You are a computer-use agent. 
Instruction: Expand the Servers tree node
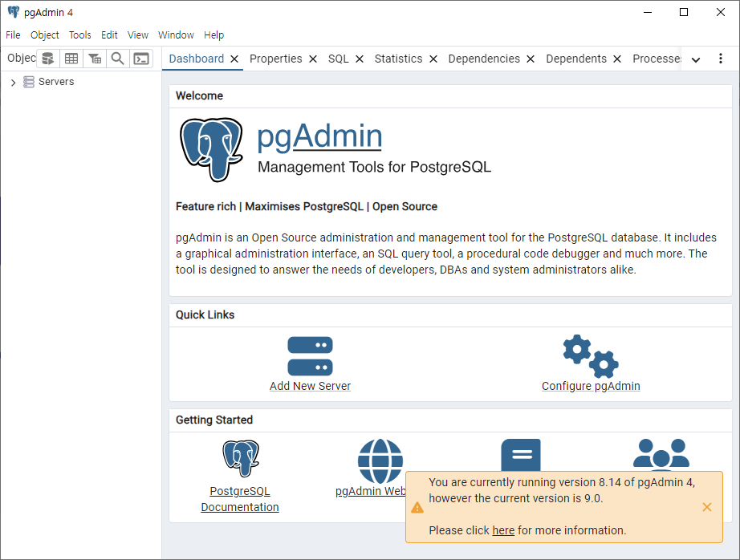click(13, 83)
